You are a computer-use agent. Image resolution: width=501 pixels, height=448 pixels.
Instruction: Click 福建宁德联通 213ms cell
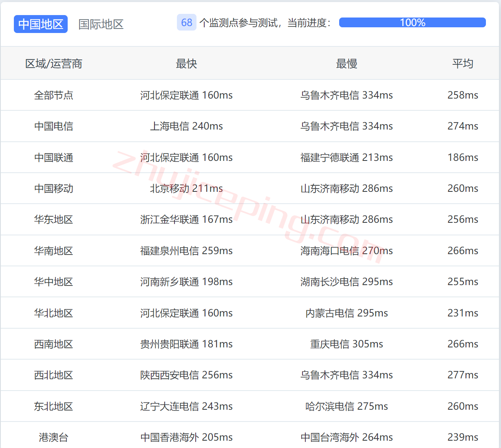click(x=347, y=157)
